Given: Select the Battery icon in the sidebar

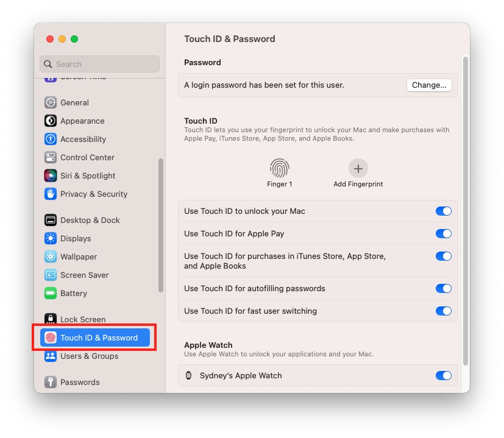Looking at the screenshot, I should pos(51,293).
